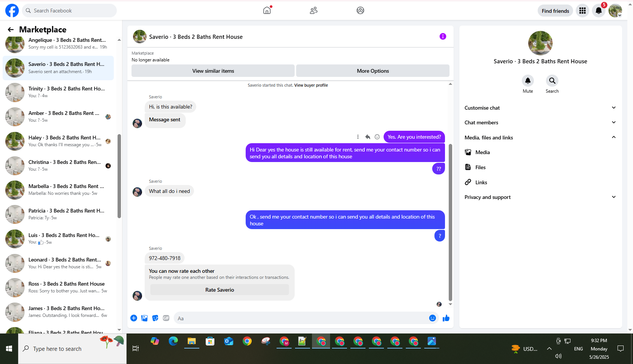Collapse the Media, files and links section

[541, 138]
